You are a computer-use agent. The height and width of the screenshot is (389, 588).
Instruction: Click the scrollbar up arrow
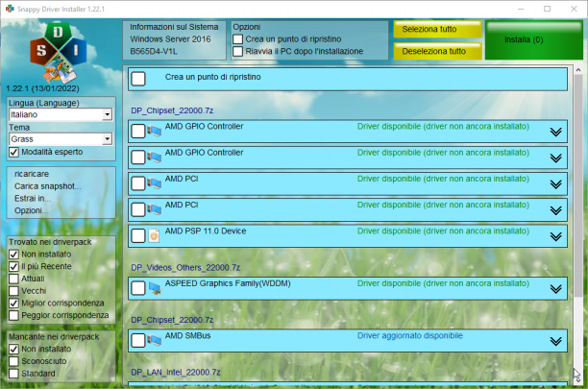(x=577, y=70)
